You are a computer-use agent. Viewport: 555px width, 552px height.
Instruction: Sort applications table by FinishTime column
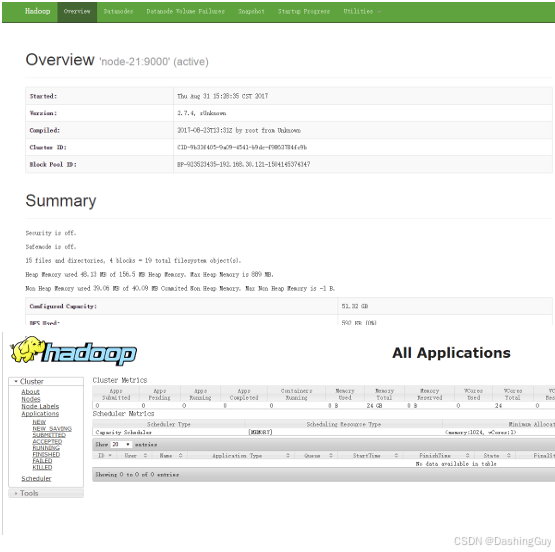pos(438,455)
